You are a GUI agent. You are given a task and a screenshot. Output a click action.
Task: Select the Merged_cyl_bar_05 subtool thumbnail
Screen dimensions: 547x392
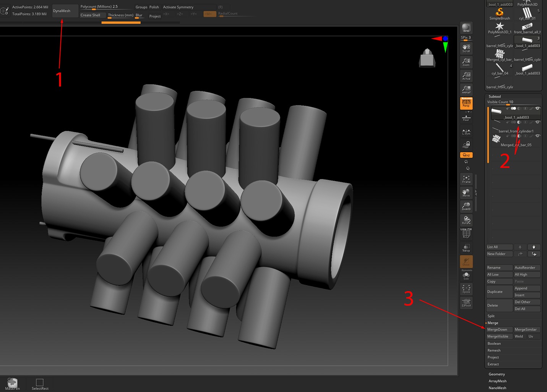tap(496, 139)
